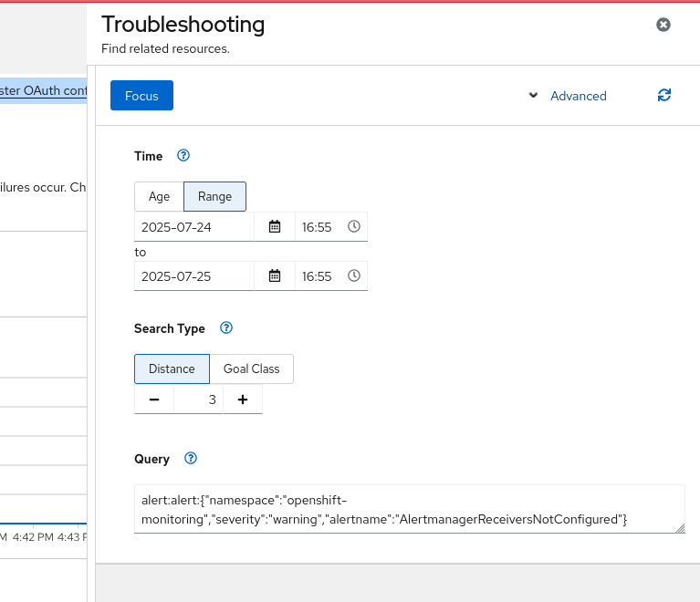The image size is (700, 602).
Task: Open the Time help icon
Action: click(183, 155)
